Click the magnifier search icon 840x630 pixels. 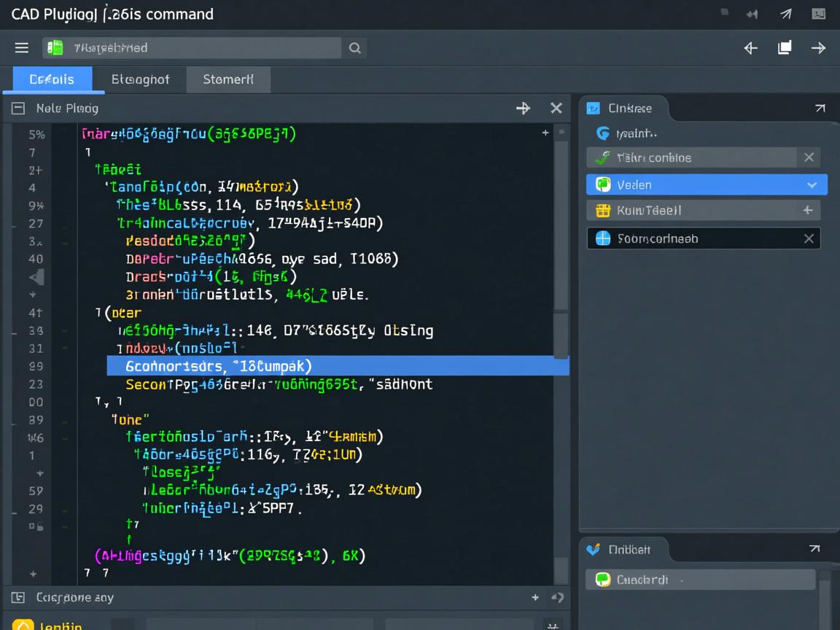pyautogui.click(x=354, y=48)
